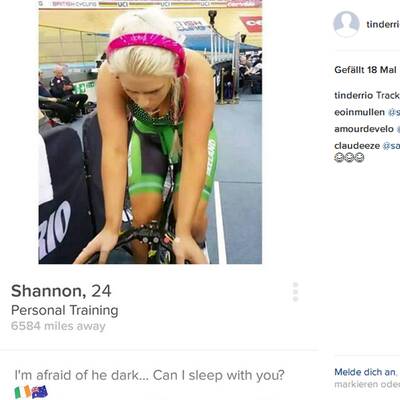Click the @sa mention in claudeeze's comment
The width and height of the screenshot is (400, 400).
point(391,146)
